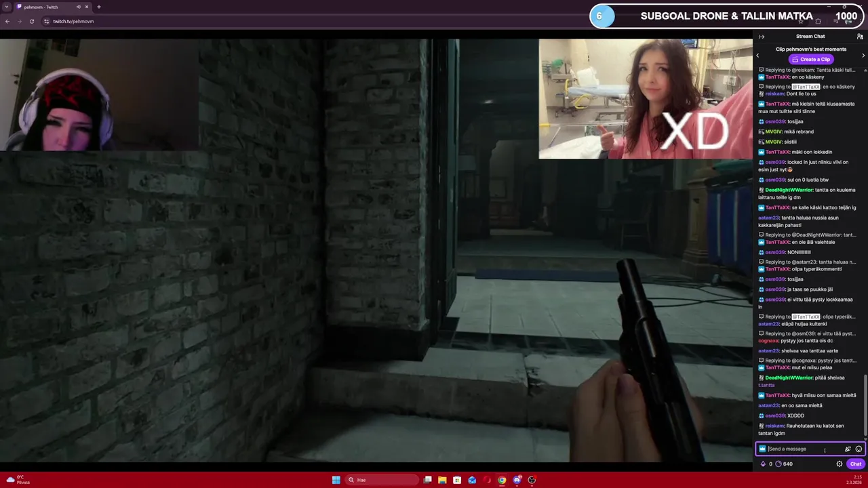Viewport: 868px width, 488px height.
Task: Click the chat message 'NONIIIIIIIII'
Action: pos(799,252)
